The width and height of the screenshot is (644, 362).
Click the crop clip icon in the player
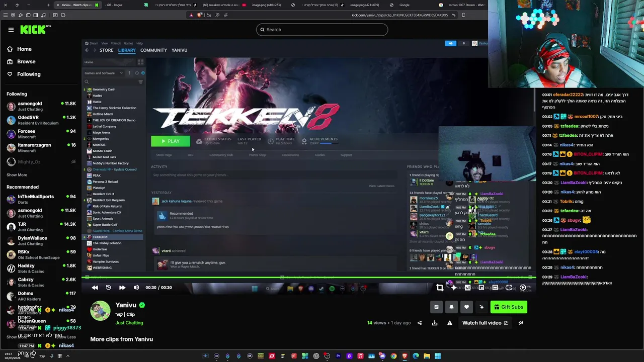point(440,288)
